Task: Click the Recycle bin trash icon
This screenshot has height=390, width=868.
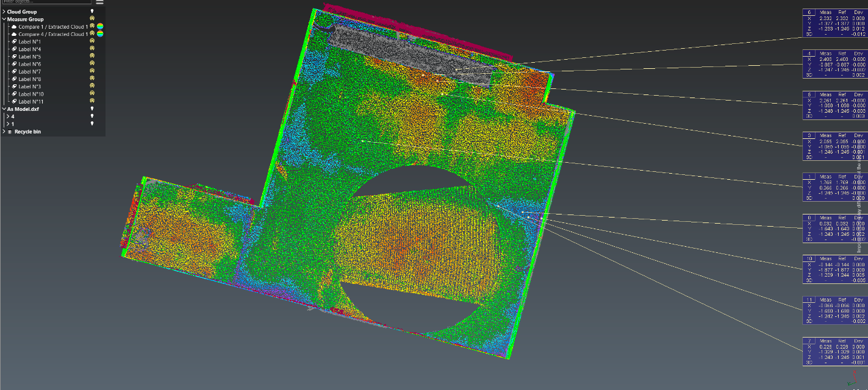Action: [x=10, y=132]
